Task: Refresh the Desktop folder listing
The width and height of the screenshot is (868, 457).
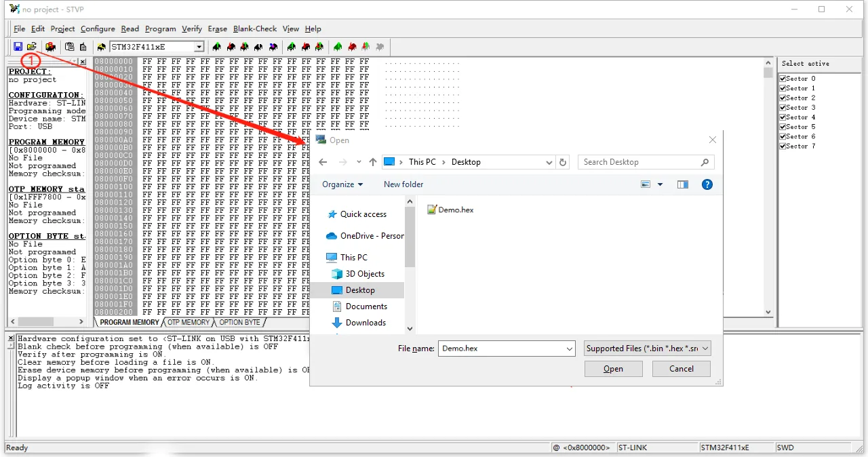Action: pyautogui.click(x=563, y=162)
